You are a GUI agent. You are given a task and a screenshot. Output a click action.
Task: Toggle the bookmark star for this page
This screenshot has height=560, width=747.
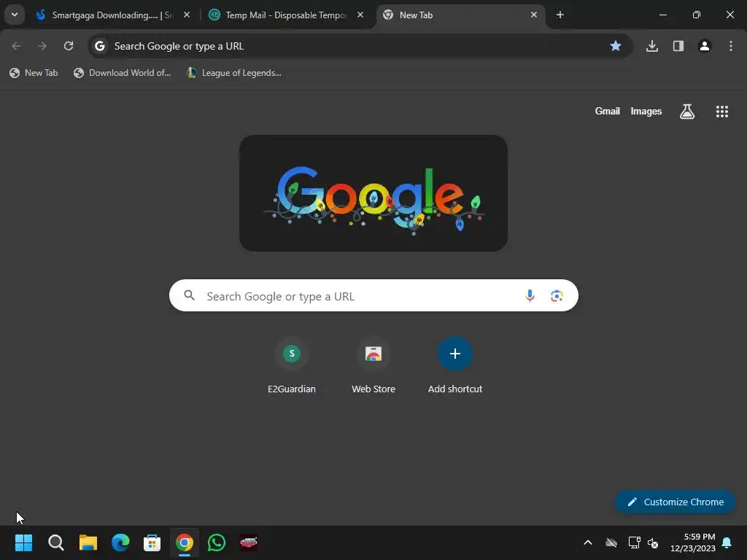[x=616, y=46]
